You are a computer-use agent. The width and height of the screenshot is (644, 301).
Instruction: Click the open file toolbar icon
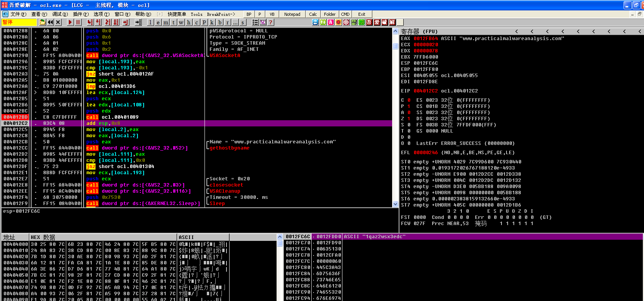42,22
